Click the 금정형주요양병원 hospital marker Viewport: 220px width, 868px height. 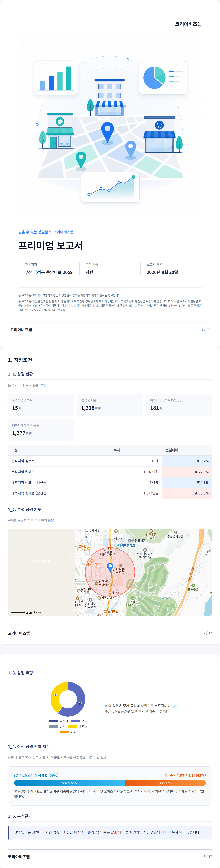point(90,600)
